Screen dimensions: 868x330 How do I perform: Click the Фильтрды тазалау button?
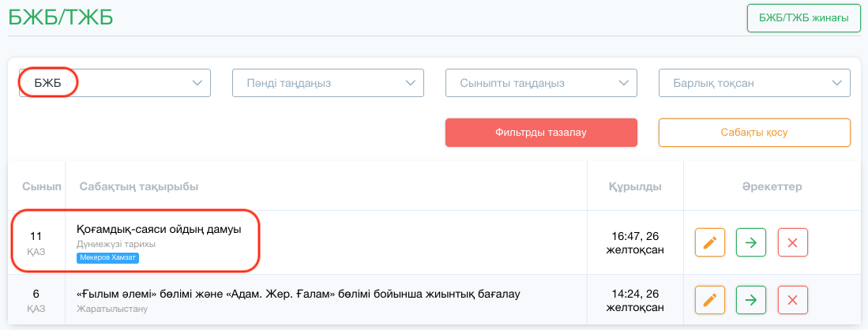tap(541, 133)
